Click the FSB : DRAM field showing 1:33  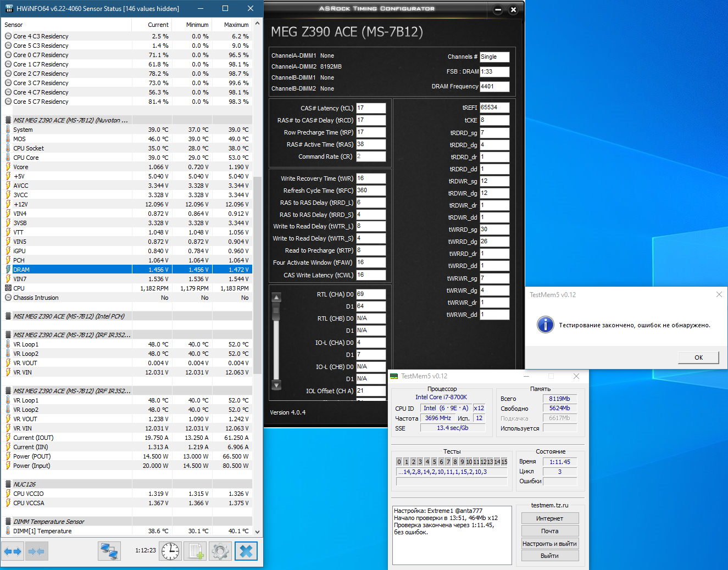point(494,72)
